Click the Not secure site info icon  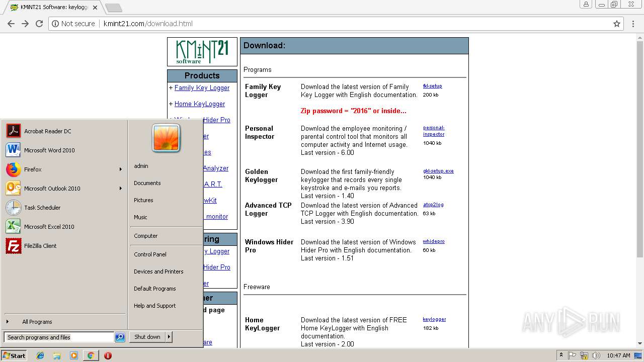click(x=55, y=24)
